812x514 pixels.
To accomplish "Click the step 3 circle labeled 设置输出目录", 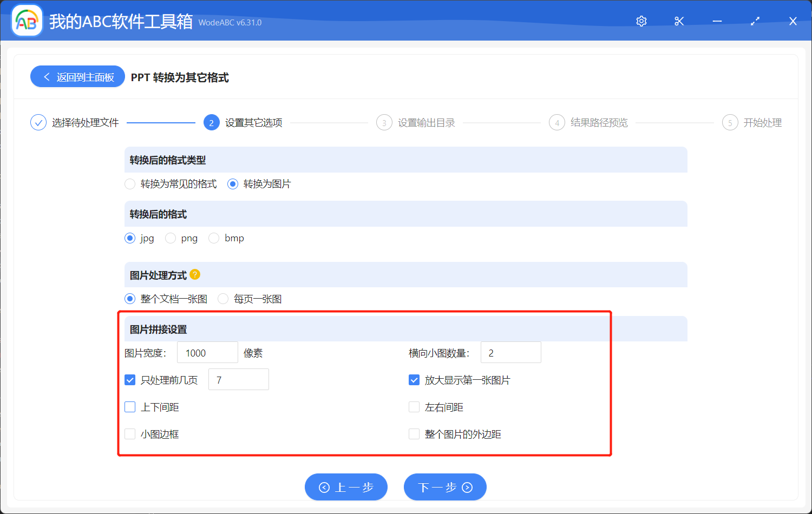I will (384, 122).
